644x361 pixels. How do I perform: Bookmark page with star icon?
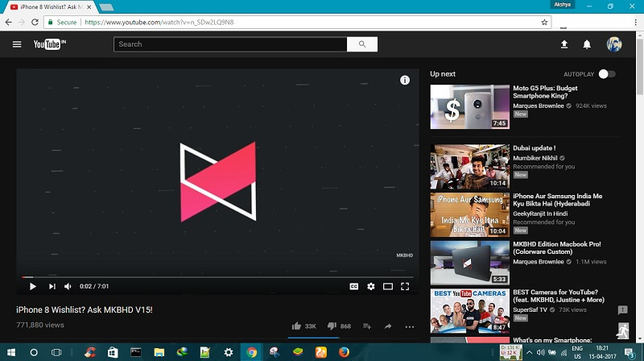pos(544,23)
